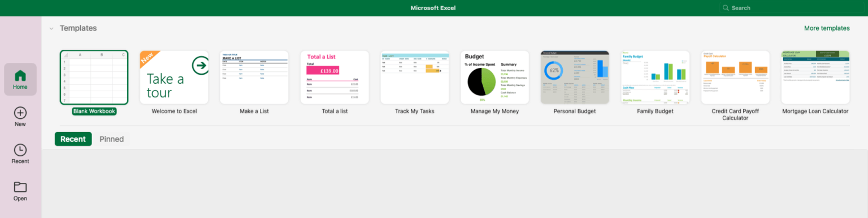Click the 'Personal Budget' caption

click(575, 112)
